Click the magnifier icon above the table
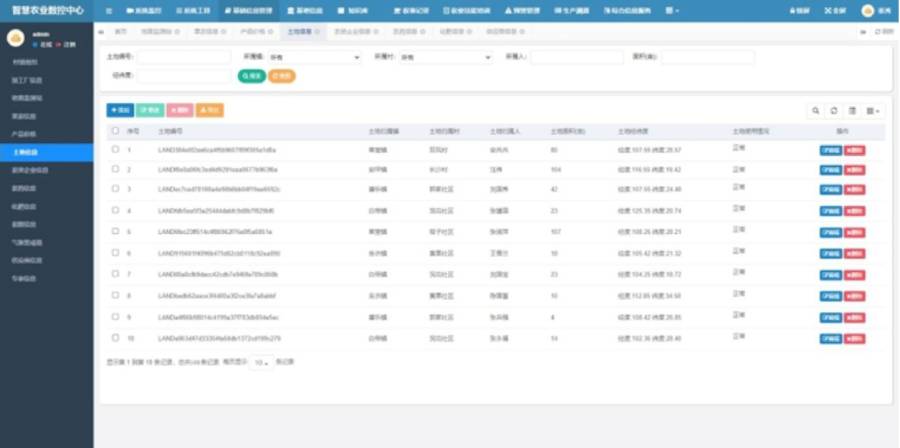The height and width of the screenshot is (448, 900). (x=815, y=111)
